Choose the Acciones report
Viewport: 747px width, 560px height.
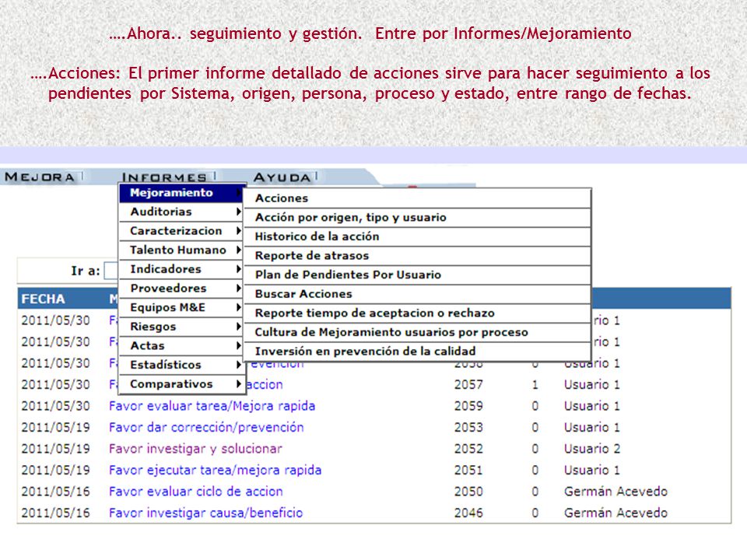click(x=417, y=198)
